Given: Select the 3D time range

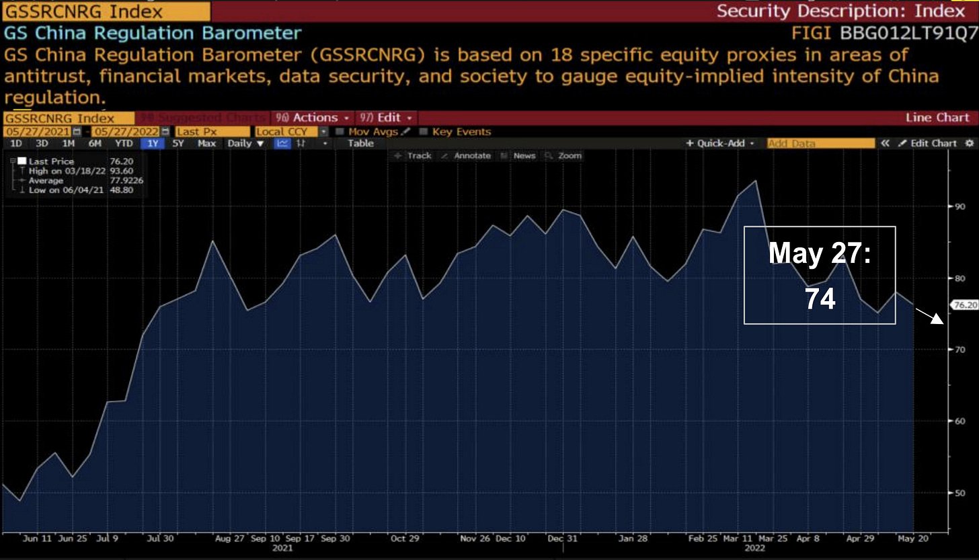Looking at the screenshot, I should [x=42, y=143].
